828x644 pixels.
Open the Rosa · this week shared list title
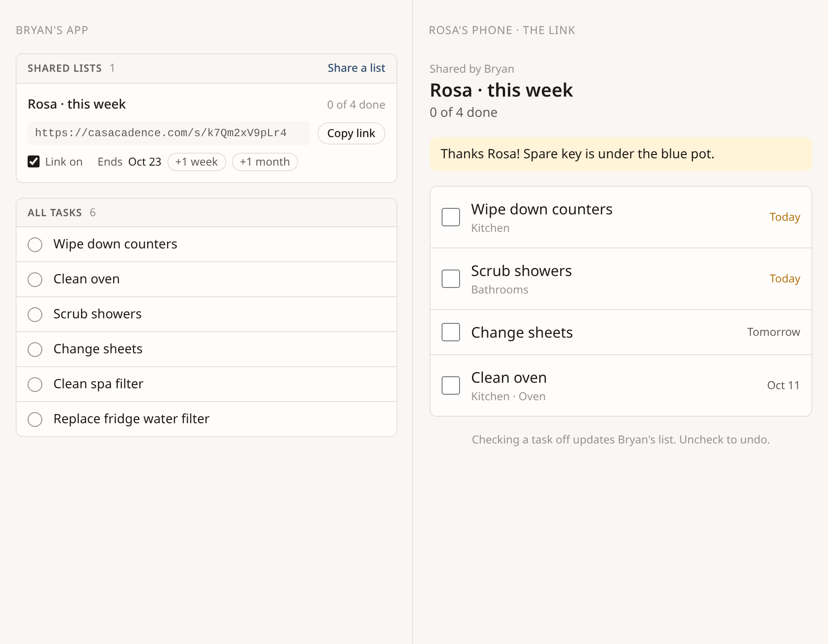tap(77, 104)
